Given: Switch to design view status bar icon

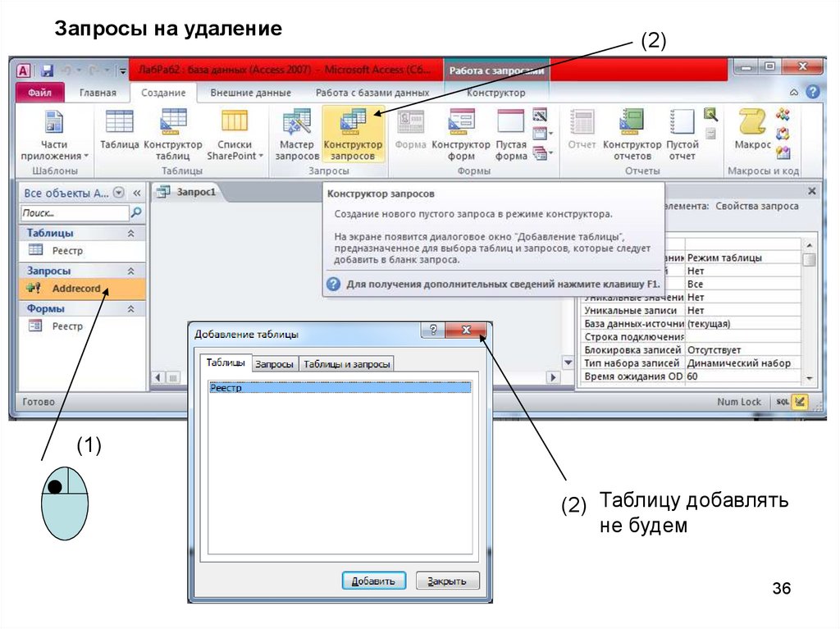Looking at the screenshot, I should point(800,401).
